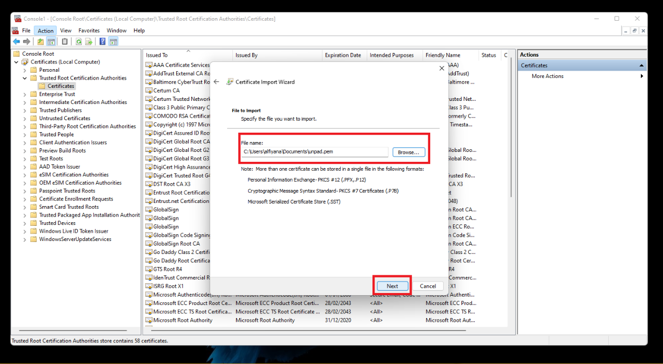Select the Preview Build Roots folder
Screen dimensions: 663x364
[x=62, y=151]
